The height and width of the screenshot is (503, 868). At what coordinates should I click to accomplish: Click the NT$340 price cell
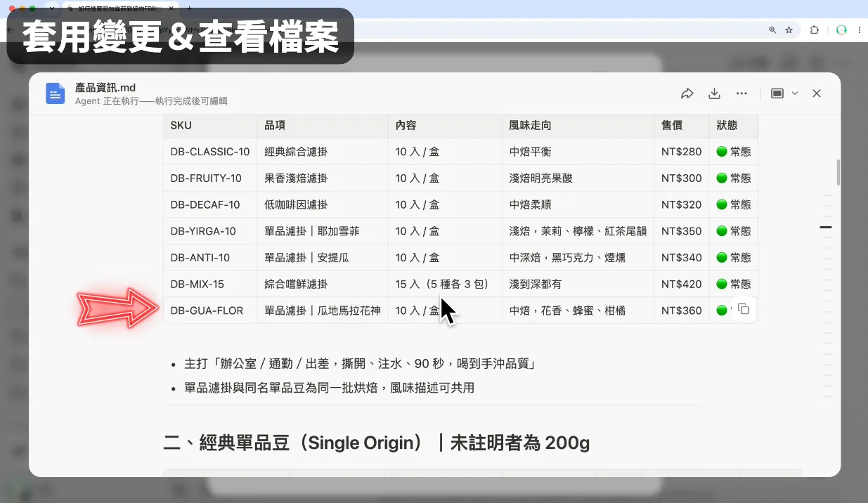pyautogui.click(x=682, y=258)
